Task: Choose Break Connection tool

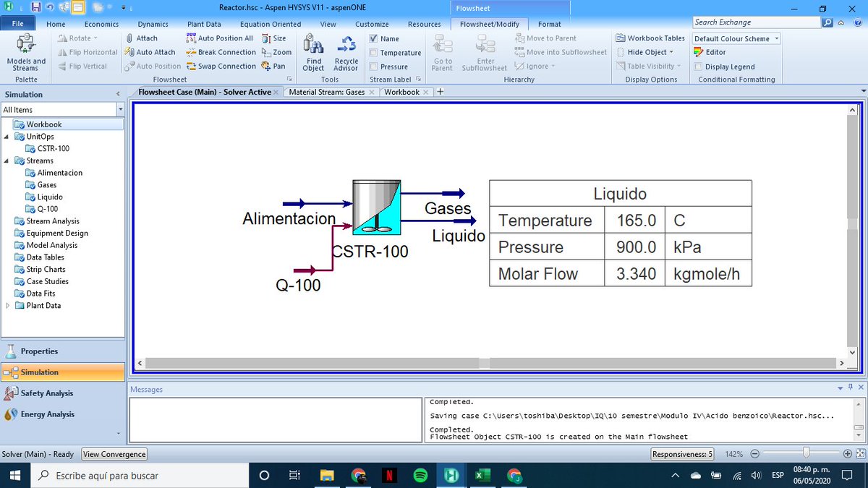Action: point(221,52)
